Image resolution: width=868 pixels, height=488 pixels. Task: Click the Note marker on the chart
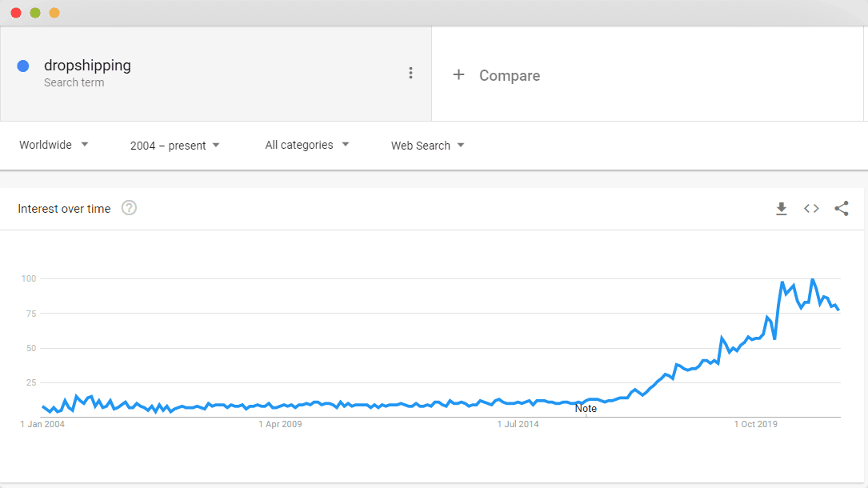586,408
